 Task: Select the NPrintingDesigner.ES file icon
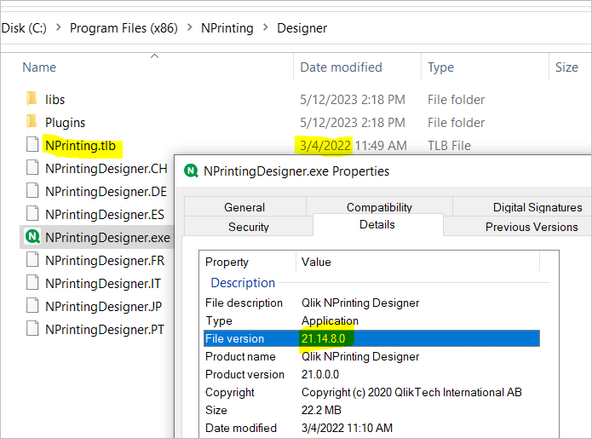(32, 214)
